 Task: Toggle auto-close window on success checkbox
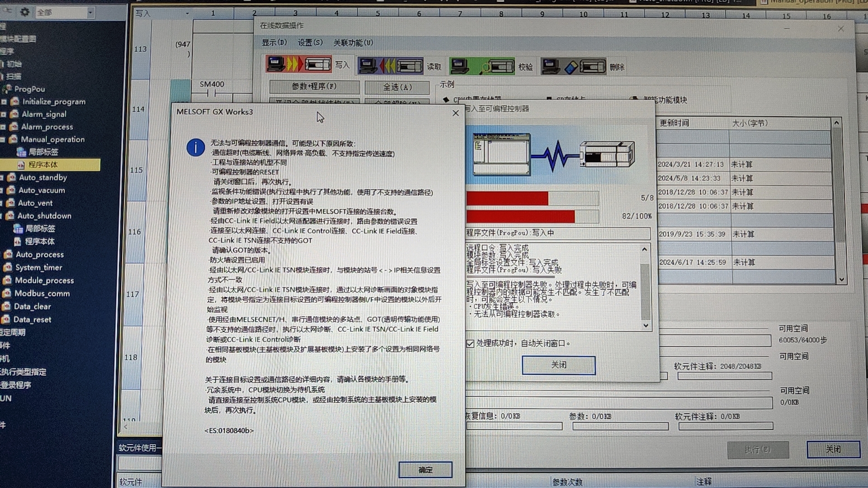pos(470,344)
